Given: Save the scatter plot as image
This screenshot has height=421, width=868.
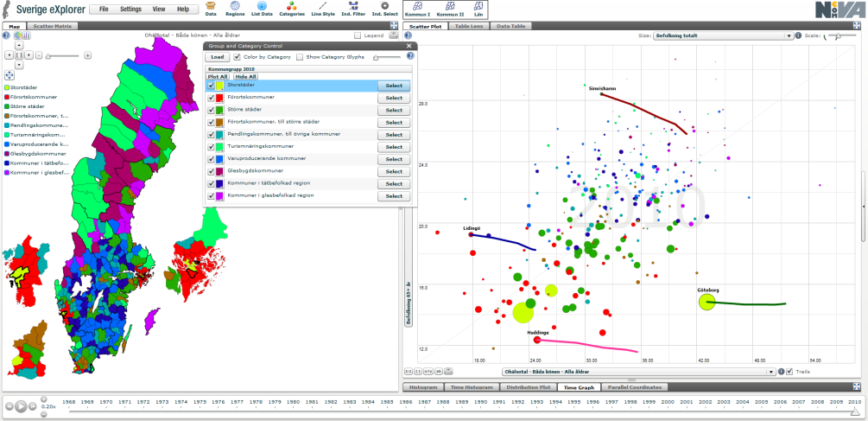Looking at the screenshot, I should 448,371.
